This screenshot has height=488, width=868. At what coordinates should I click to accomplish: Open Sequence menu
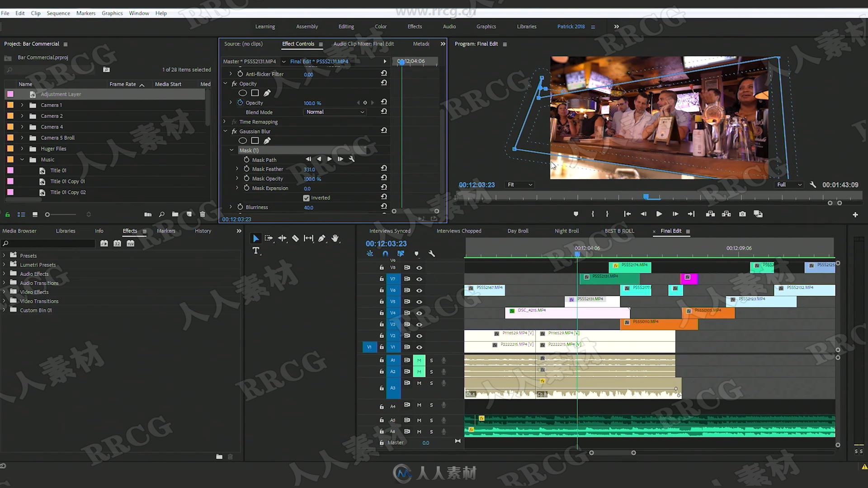58,13
